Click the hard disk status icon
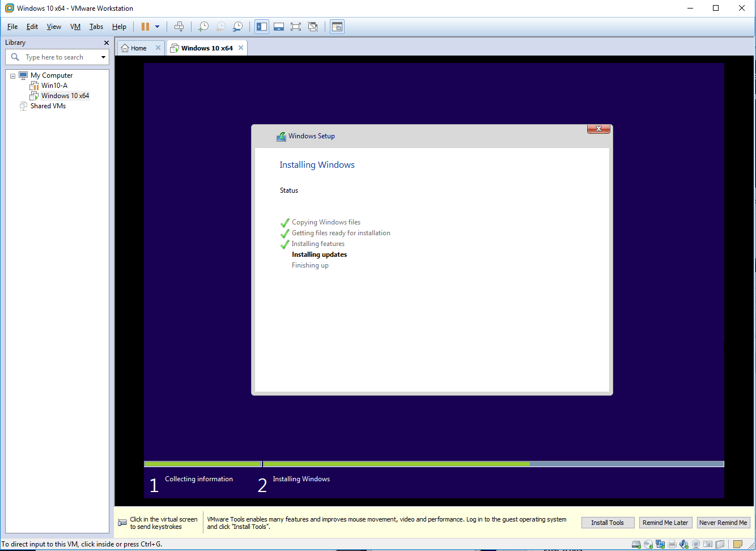Screen dimensions: 756x551 [636, 545]
